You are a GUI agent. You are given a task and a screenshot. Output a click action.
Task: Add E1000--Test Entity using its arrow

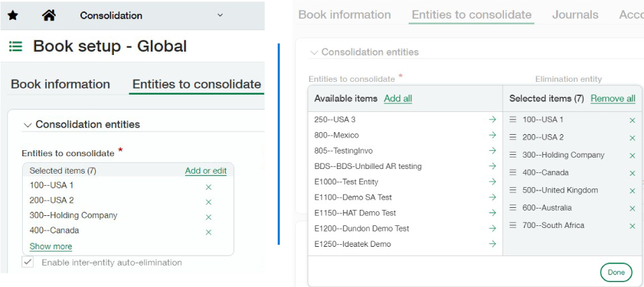pyautogui.click(x=493, y=182)
